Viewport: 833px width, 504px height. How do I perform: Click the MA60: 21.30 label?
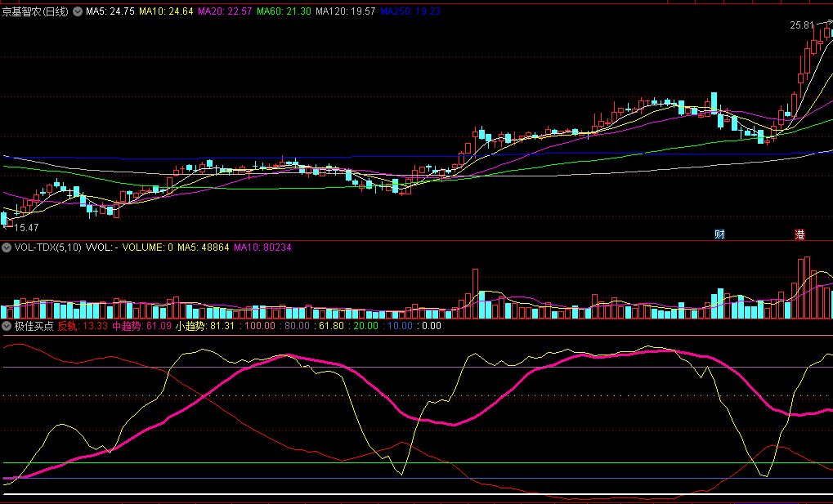coord(284,11)
